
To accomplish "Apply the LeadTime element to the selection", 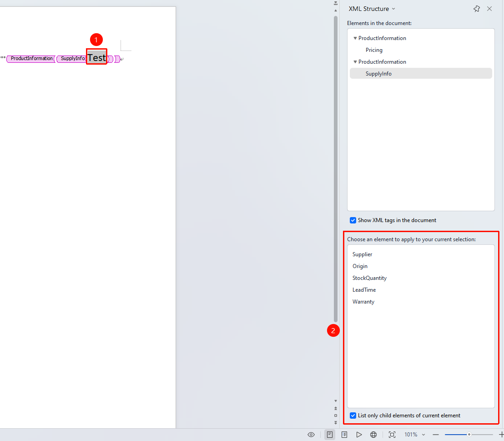I will [x=364, y=290].
